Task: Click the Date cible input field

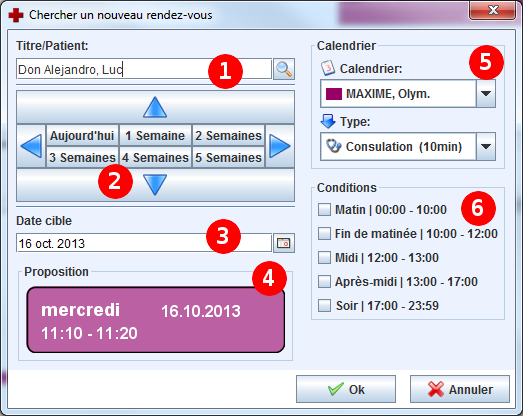Action: click(144, 243)
